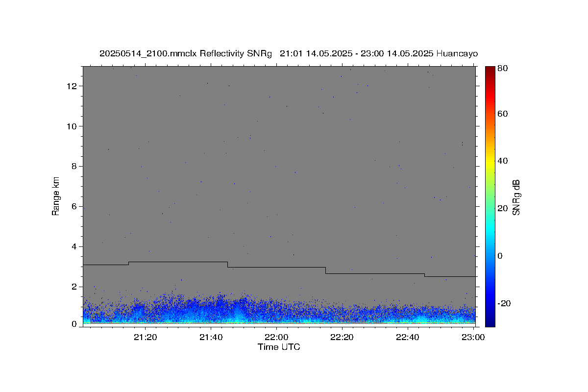This screenshot has height=392, width=588.
Task: Click the 60 colorbar tick label
Action: pos(503,114)
